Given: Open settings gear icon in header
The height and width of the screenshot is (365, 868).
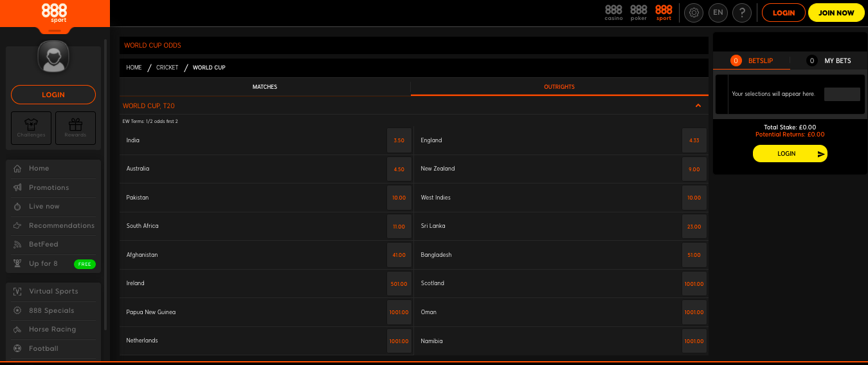Looking at the screenshot, I should (694, 13).
